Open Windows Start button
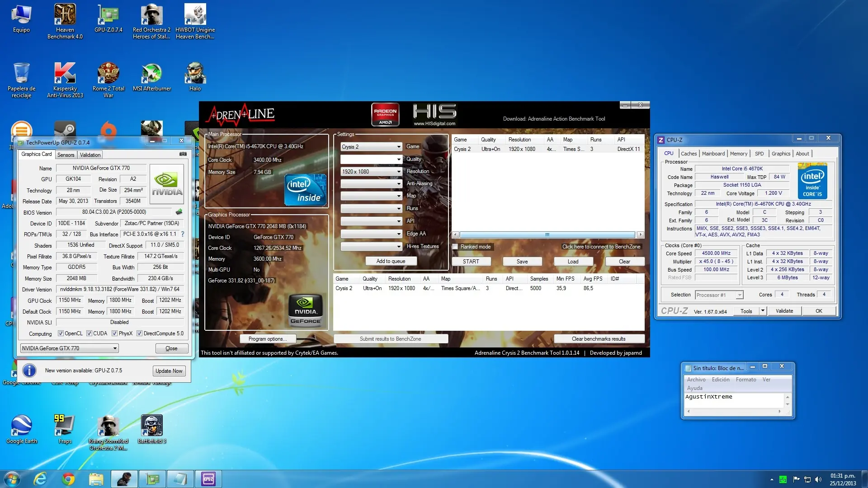This screenshot has height=488, width=868. click(x=12, y=479)
